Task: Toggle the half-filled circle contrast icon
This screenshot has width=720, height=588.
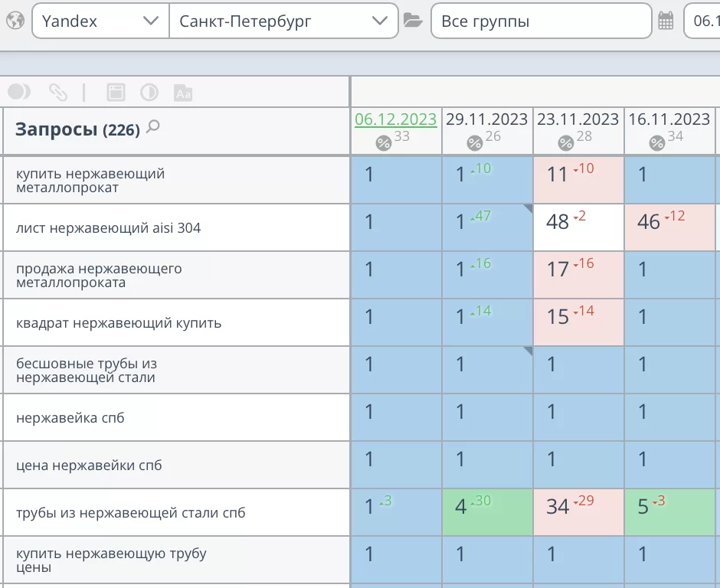Action: pyautogui.click(x=149, y=93)
